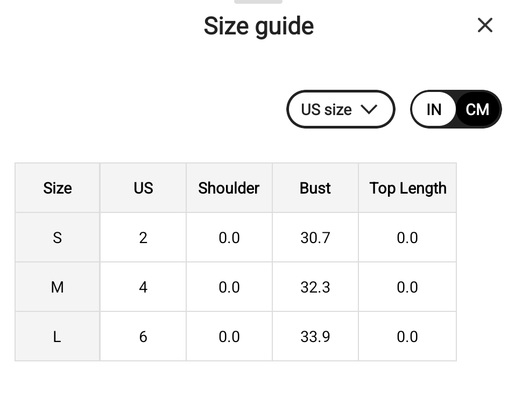Viewport: 515px width, 420px height.
Task: Click the Size guide title
Action: coord(258,26)
